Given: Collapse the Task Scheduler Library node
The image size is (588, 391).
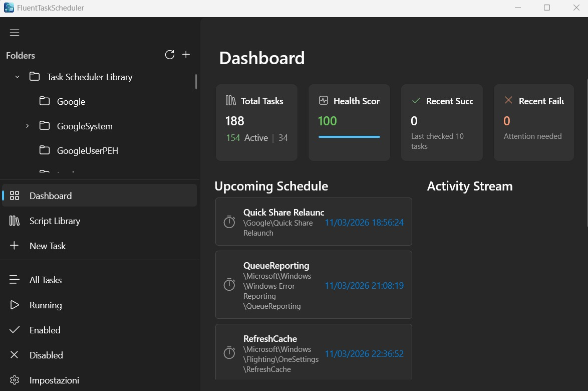Looking at the screenshot, I should click(x=17, y=77).
